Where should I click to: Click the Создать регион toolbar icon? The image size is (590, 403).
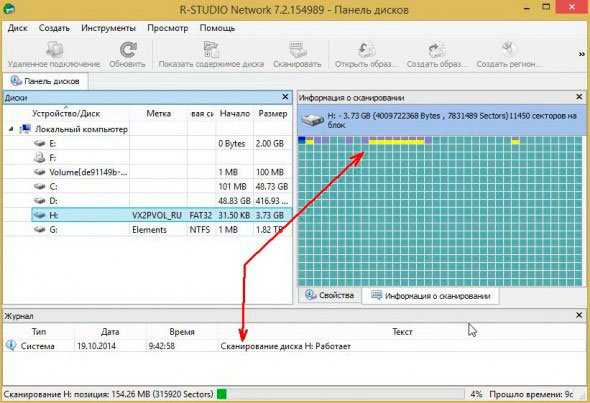[508, 50]
